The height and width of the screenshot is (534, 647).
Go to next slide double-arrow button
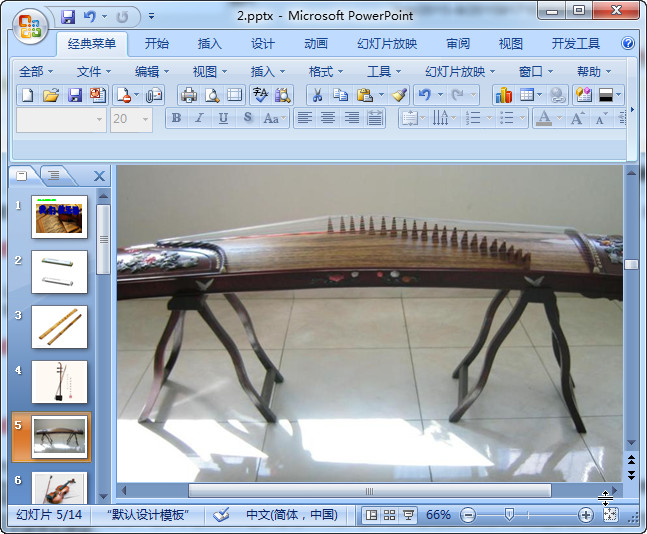[x=631, y=475]
